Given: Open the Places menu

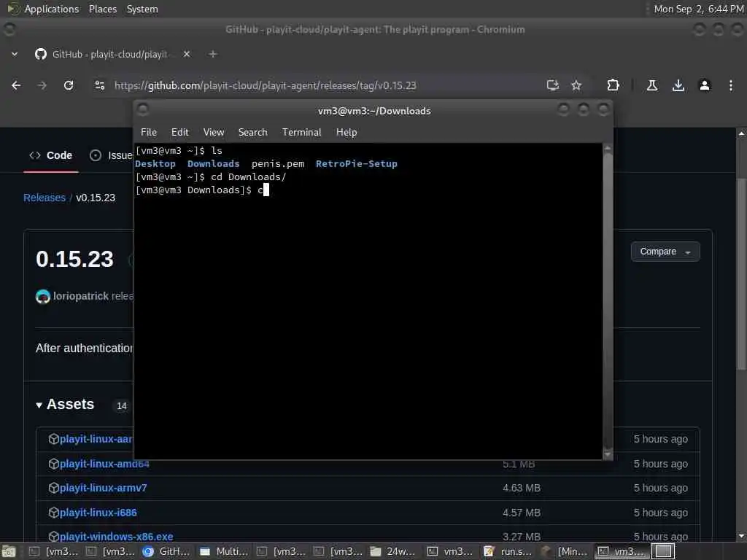Looking at the screenshot, I should pyautogui.click(x=103, y=9).
